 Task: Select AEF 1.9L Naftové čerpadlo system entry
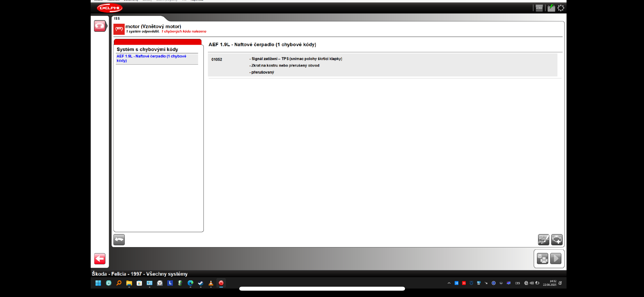[x=151, y=58]
